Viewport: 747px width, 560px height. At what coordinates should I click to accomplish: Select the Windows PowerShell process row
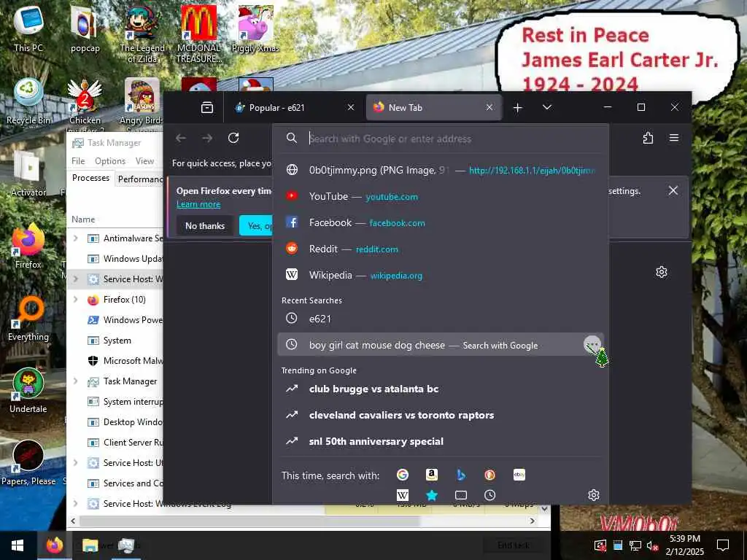coord(115,319)
